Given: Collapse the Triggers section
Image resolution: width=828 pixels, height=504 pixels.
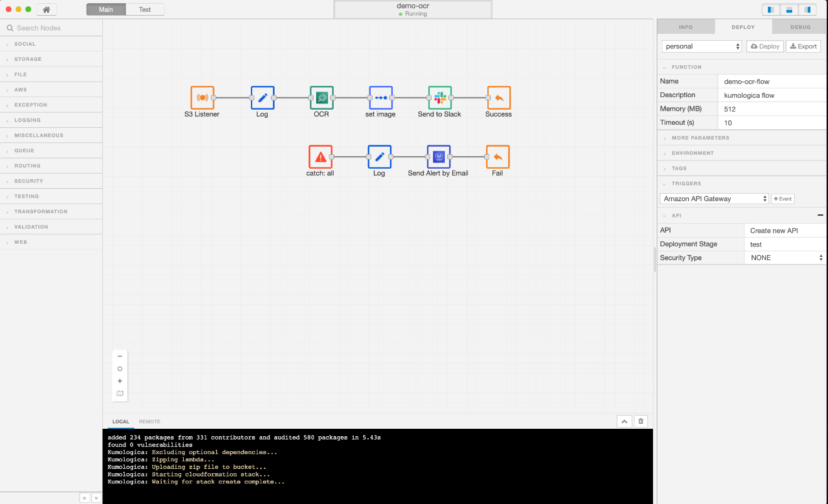Looking at the screenshot, I should coord(741,184).
